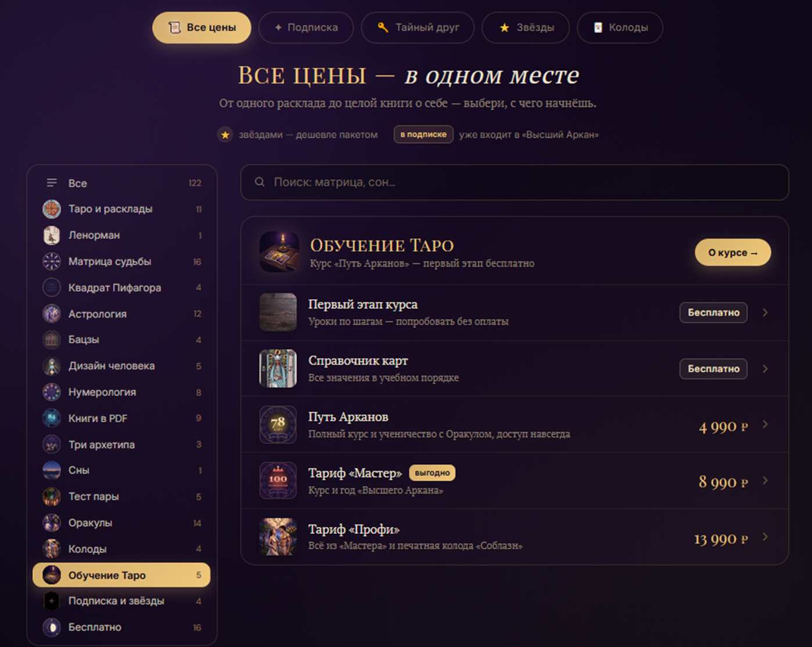Click the Колоды sidebar category icon

[52, 549]
